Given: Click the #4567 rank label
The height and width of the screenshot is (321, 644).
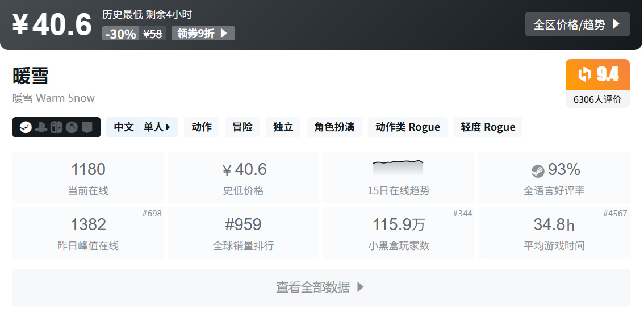Looking at the screenshot, I should click(615, 213).
